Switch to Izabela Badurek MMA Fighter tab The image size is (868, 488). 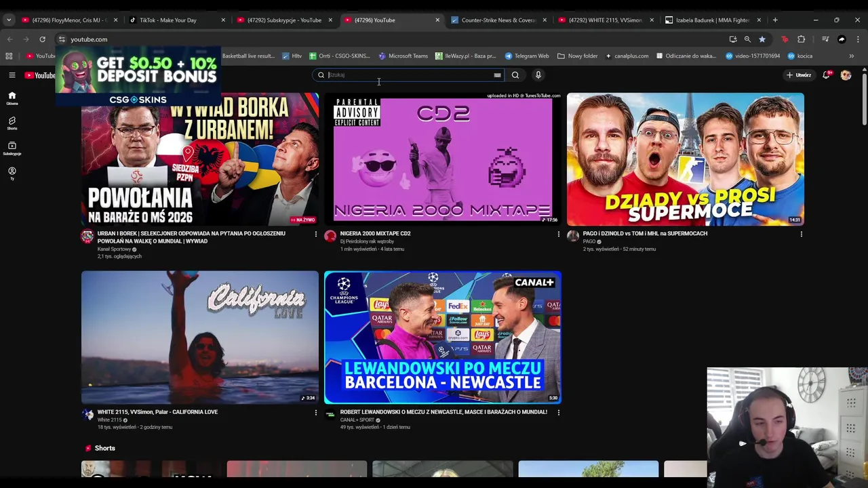click(713, 20)
